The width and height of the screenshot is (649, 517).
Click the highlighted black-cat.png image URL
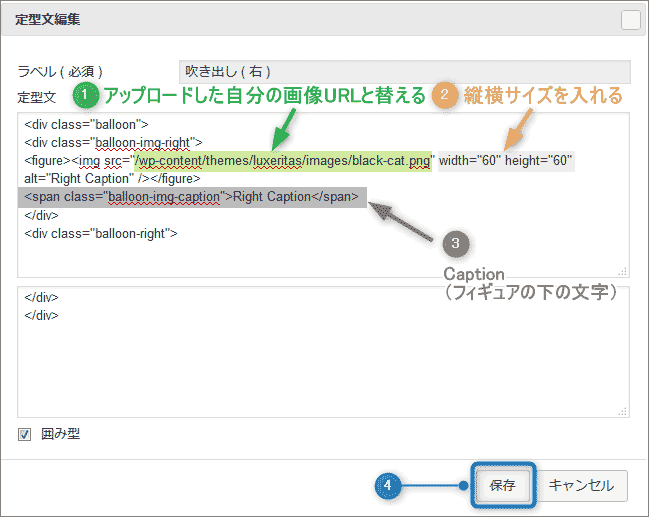pos(284,160)
